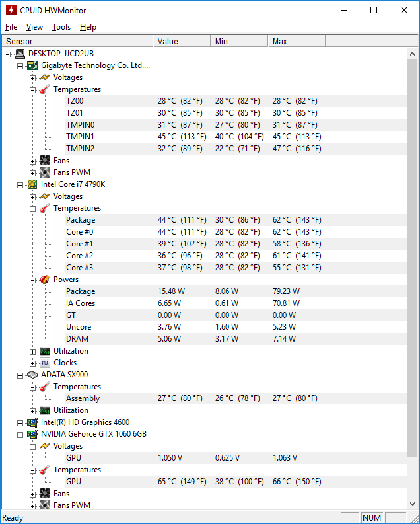
Task: Select the Uncore power row
Action: click(236, 327)
